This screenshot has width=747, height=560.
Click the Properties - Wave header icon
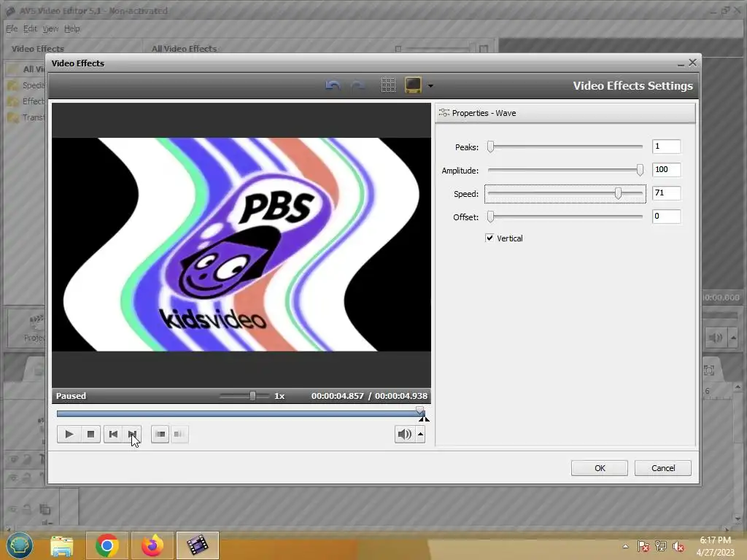(x=444, y=113)
